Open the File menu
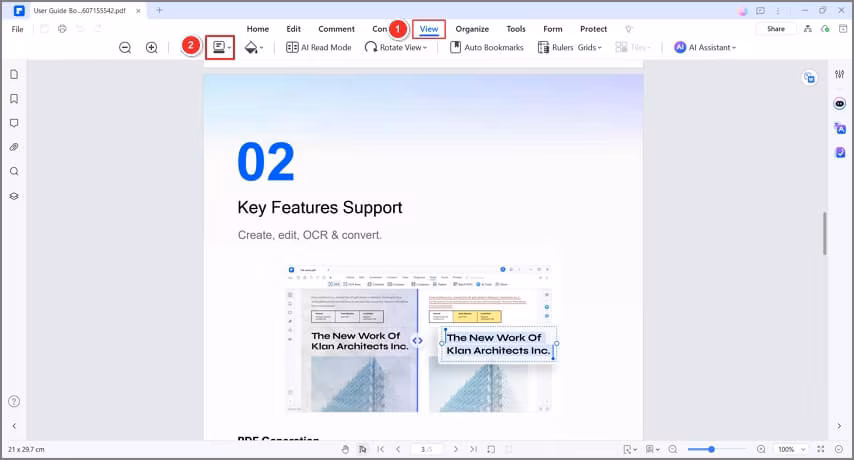Image resolution: width=854 pixels, height=460 pixels. (x=17, y=29)
